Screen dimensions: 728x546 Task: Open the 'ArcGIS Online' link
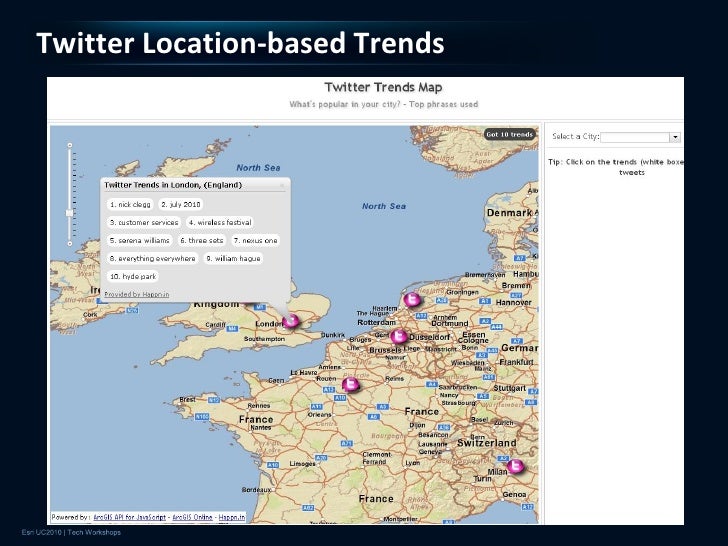click(x=192, y=517)
